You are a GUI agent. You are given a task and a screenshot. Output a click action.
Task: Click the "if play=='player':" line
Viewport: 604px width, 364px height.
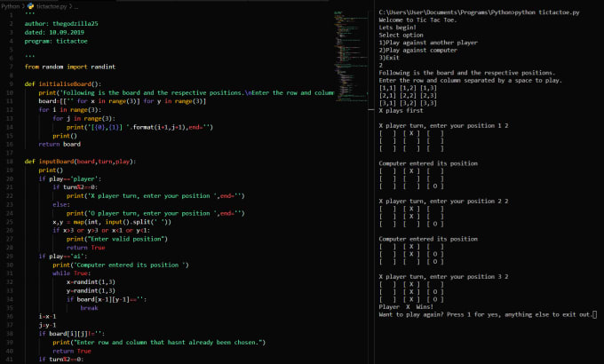[69, 178]
